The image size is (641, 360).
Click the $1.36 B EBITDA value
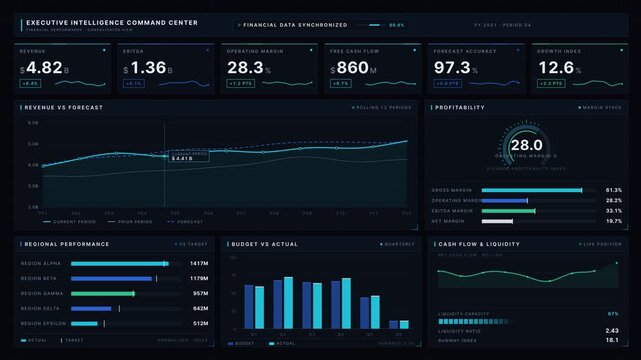pyautogui.click(x=148, y=68)
